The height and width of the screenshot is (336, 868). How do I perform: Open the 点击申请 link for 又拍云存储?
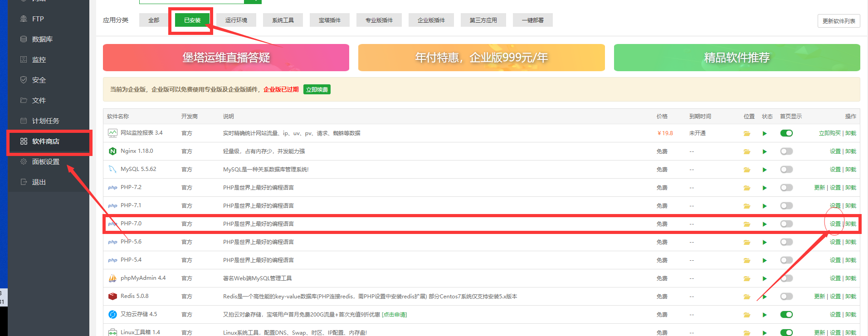point(394,315)
